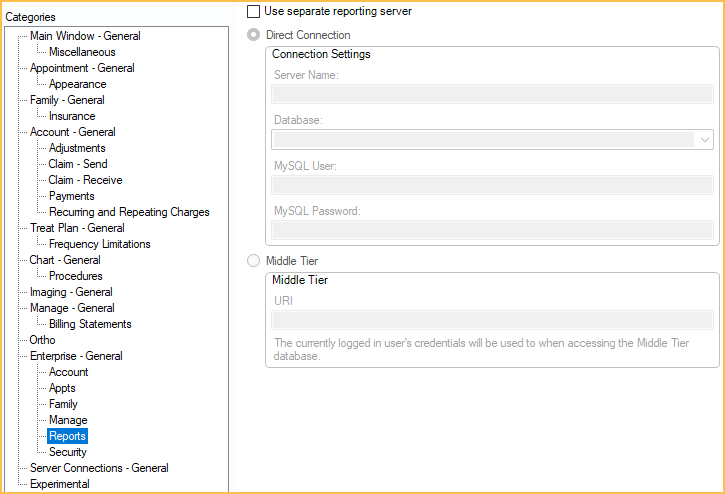Viewport: 725px width, 494px height.
Task: Choose the Middle Tier radio option
Action: 253,261
